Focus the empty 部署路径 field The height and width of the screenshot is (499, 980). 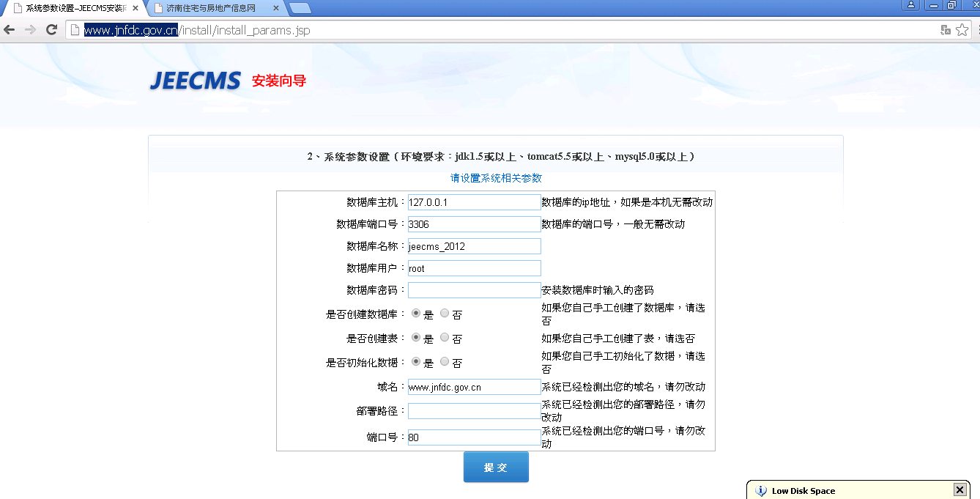(475, 411)
